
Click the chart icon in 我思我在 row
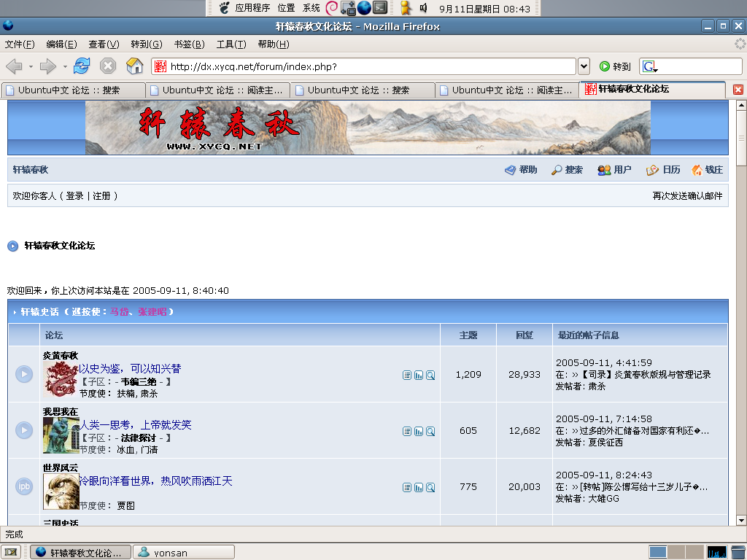(419, 432)
